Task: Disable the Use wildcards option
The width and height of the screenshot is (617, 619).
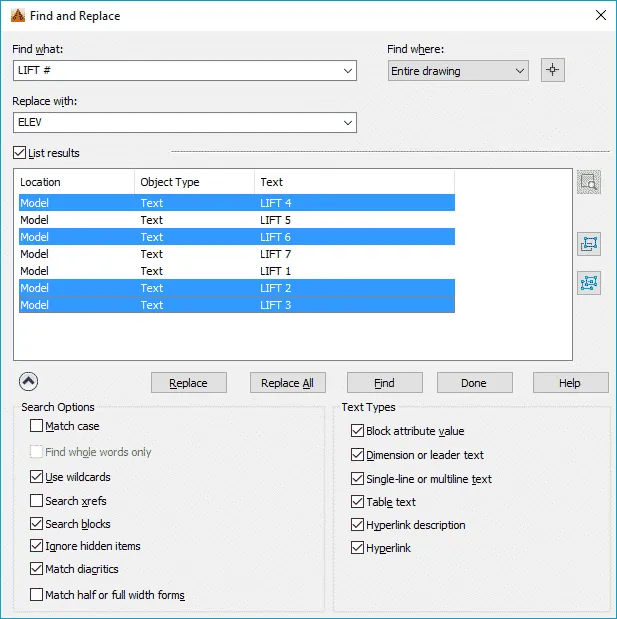Action: click(36, 477)
